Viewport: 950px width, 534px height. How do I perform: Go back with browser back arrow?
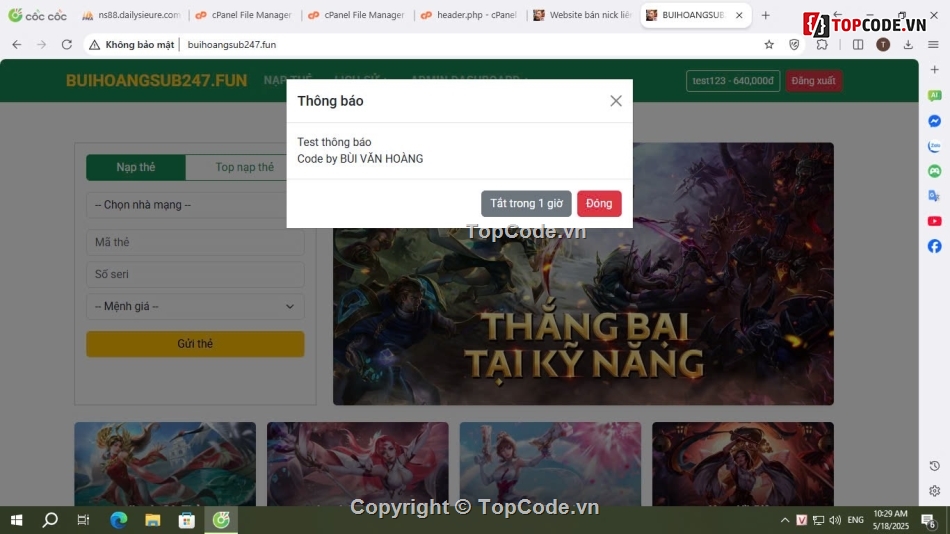coord(17,44)
